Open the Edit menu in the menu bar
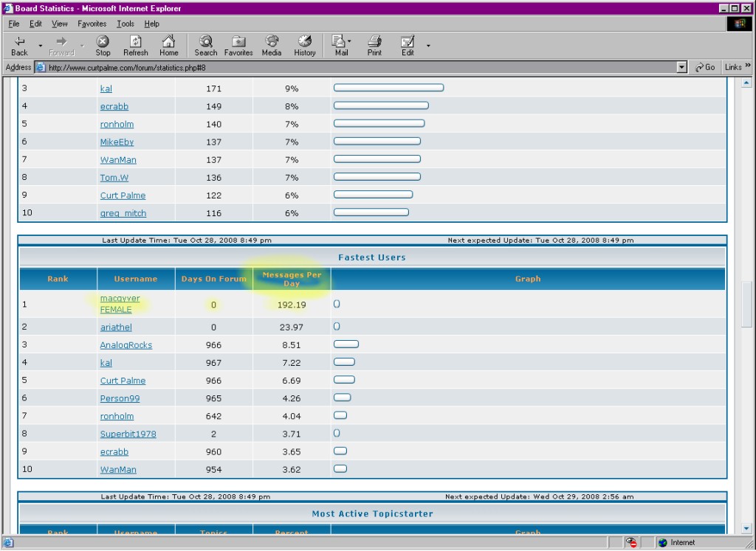The height and width of the screenshot is (551, 756). coord(35,24)
